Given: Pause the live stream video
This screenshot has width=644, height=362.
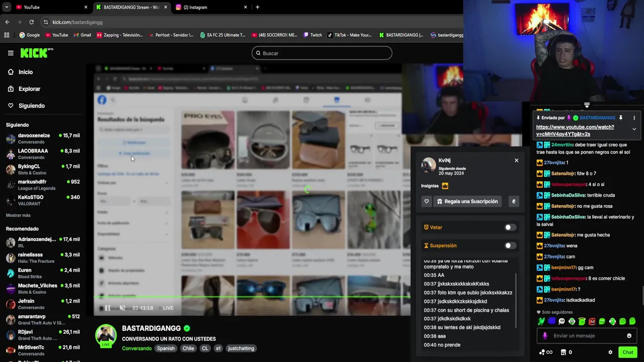Looking at the screenshot, I should click(x=108, y=308).
